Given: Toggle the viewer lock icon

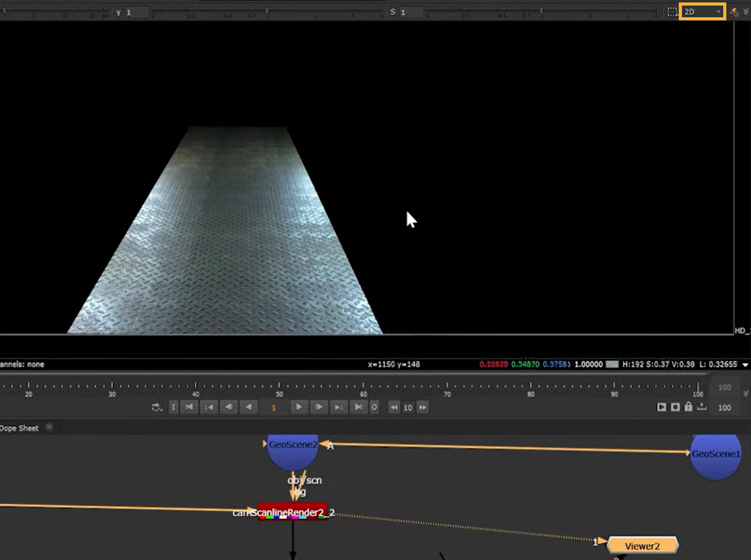Looking at the screenshot, I should (688, 407).
